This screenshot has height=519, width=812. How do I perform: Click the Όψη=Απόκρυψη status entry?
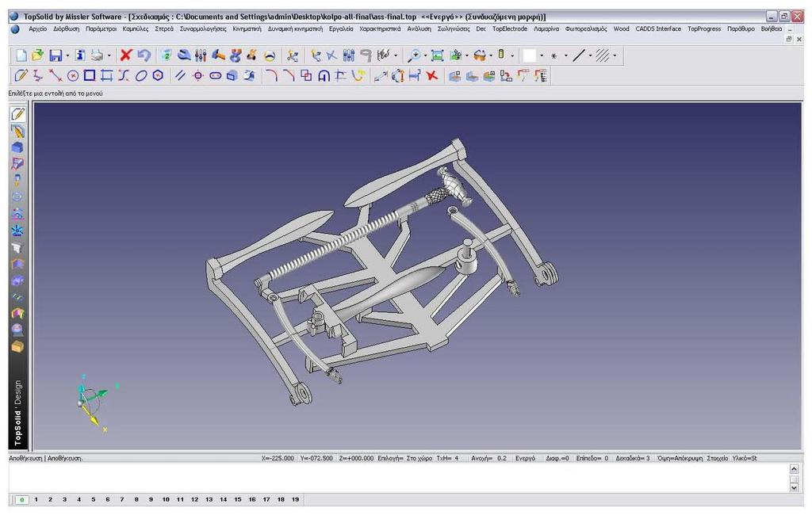680,459
